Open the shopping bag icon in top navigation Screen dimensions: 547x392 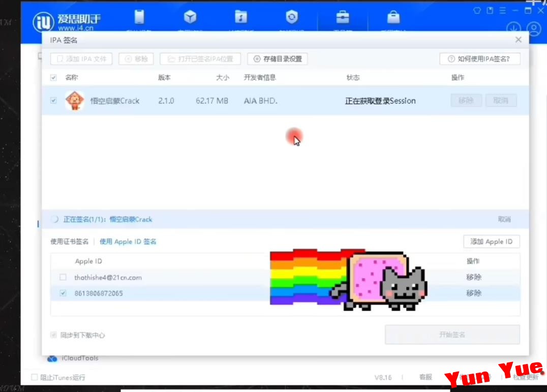pos(393,17)
